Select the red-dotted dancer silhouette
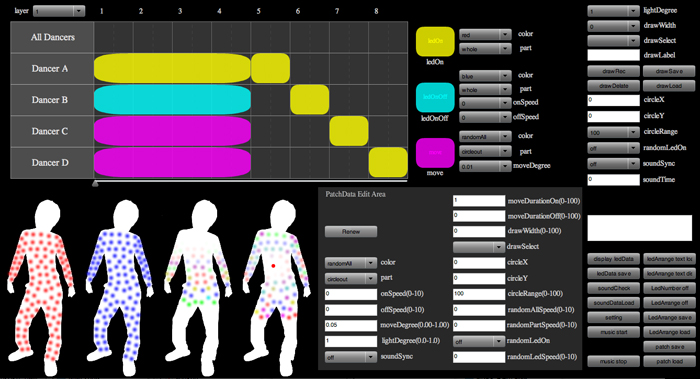Viewport: 700px width, 379px height. 40,287
